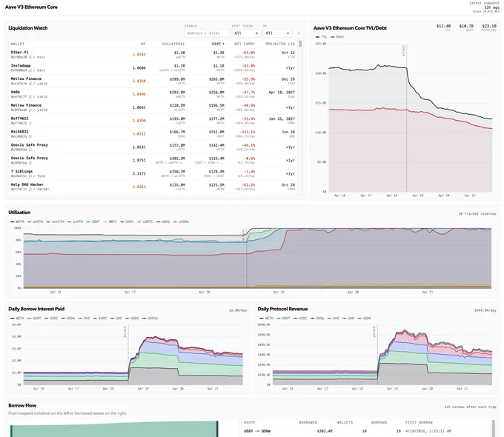The width and height of the screenshot is (504, 437).
Task: Toggle USDG in Daily Protocol Revenue legend
Action: 364,318
